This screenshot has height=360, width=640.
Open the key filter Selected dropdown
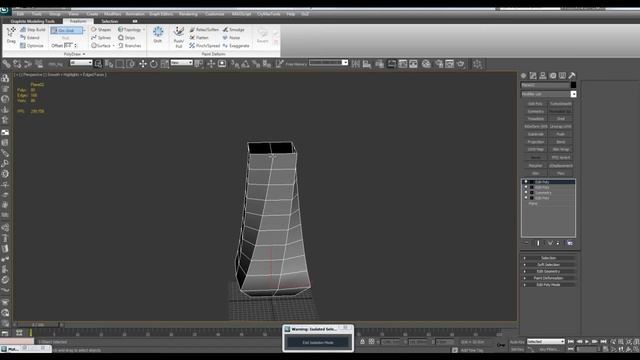pyautogui.click(x=546, y=342)
